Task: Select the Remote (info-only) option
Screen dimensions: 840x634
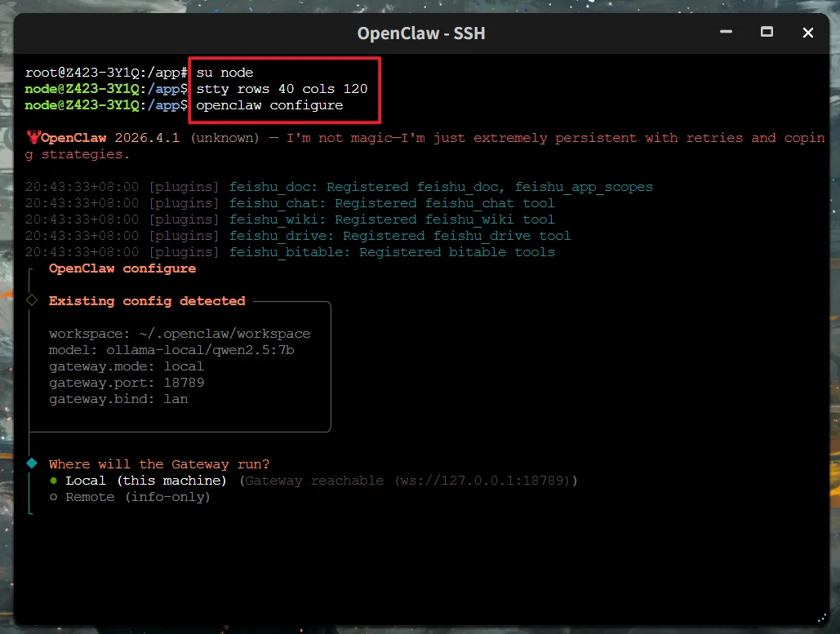Action: (130, 497)
